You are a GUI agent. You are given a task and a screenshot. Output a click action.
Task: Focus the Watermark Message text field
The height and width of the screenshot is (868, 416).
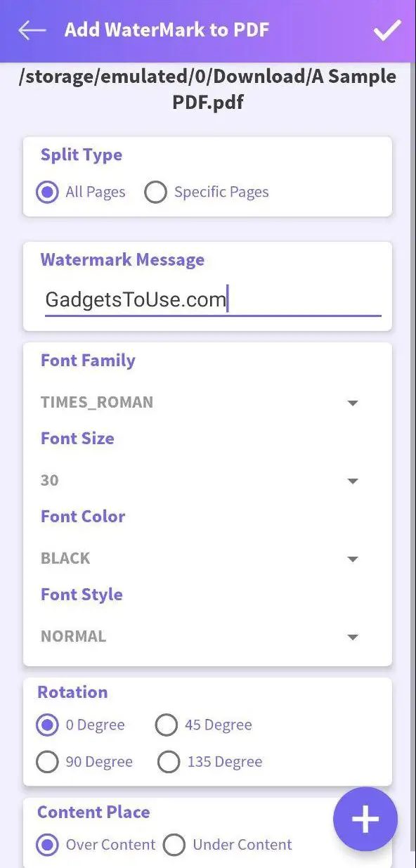tap(213, 300)
